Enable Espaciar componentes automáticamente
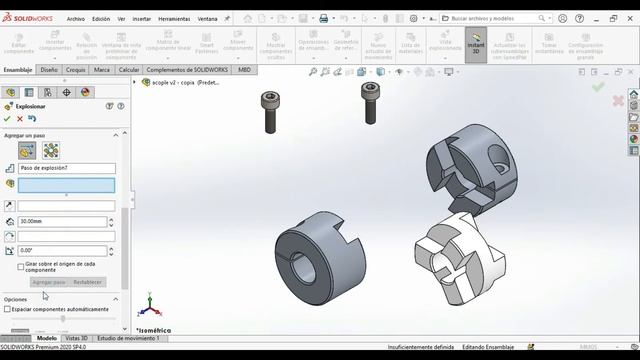The height and width of the screenshot is (360, 640). [7, 309]
